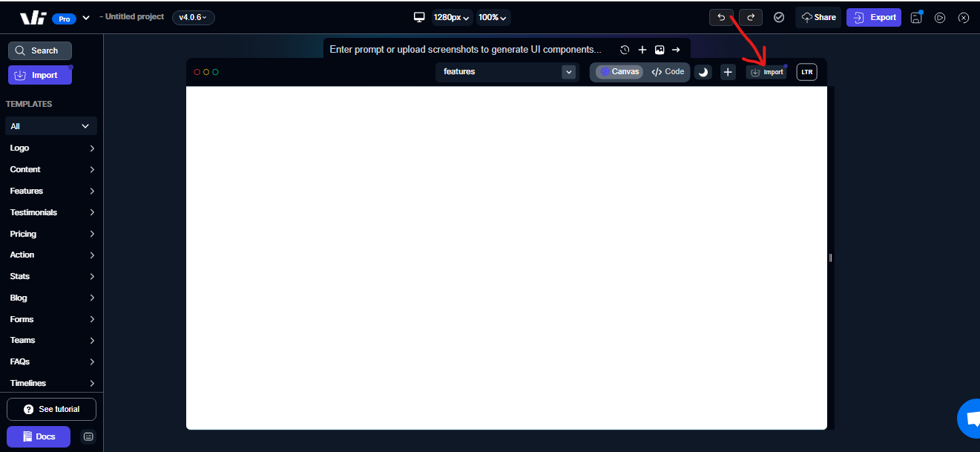Click the save disk icon

[916, 17]
